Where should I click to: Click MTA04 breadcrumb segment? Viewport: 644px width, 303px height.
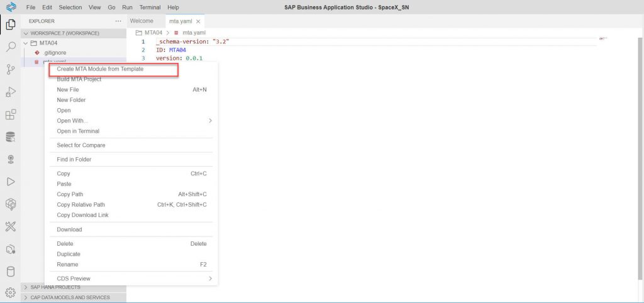pos(153,33)
